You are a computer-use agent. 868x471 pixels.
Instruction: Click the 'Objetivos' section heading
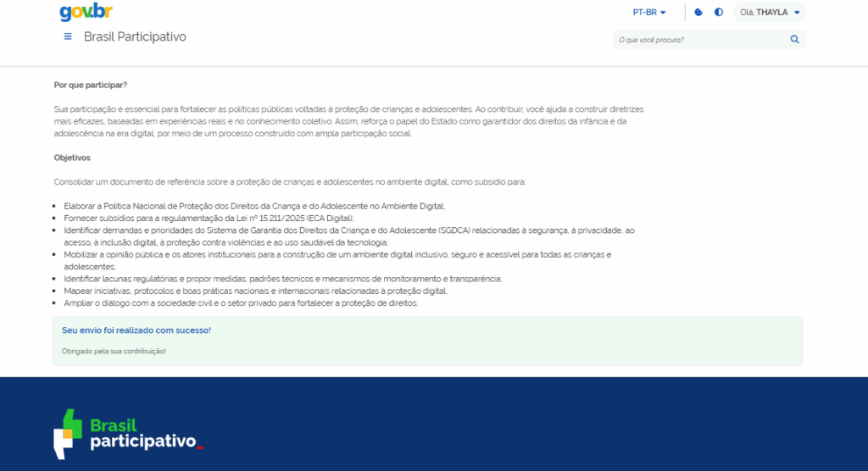(x=72, y=158)
